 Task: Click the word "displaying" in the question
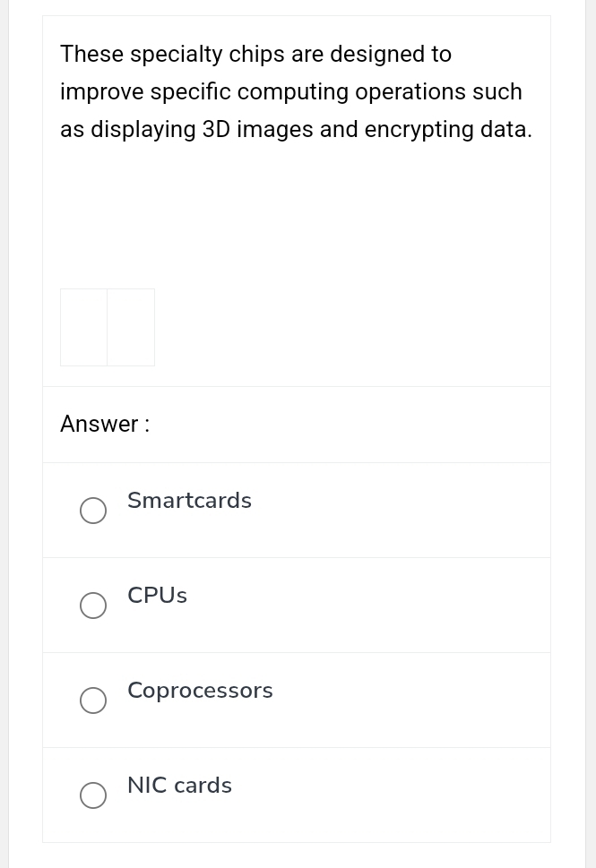point(143,130)
